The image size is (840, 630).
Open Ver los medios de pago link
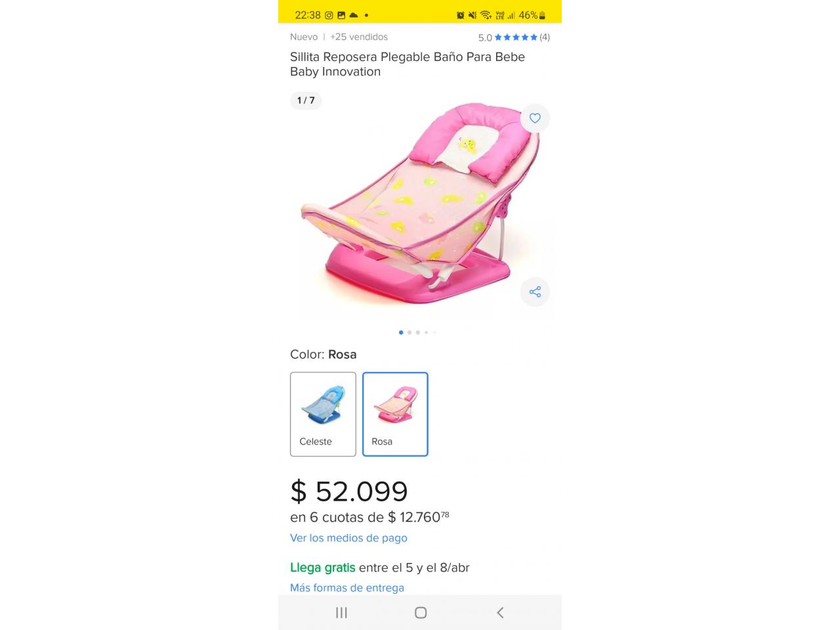click(348, 537)
